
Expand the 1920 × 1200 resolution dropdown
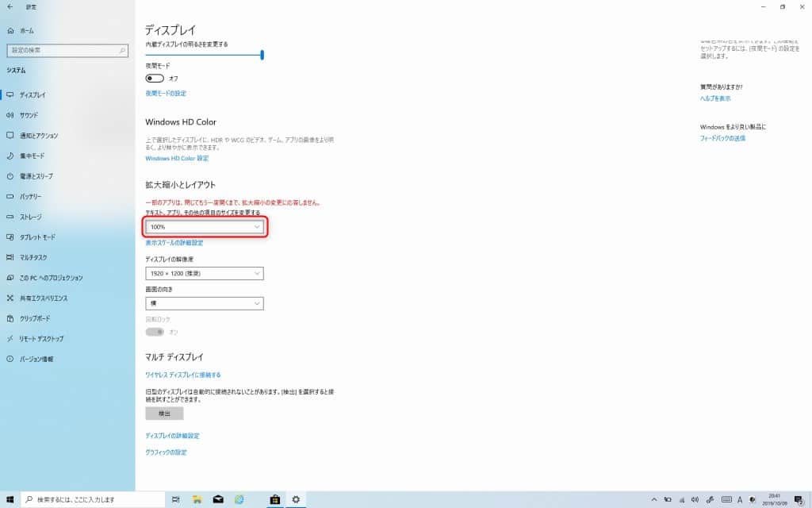(205, 274)
